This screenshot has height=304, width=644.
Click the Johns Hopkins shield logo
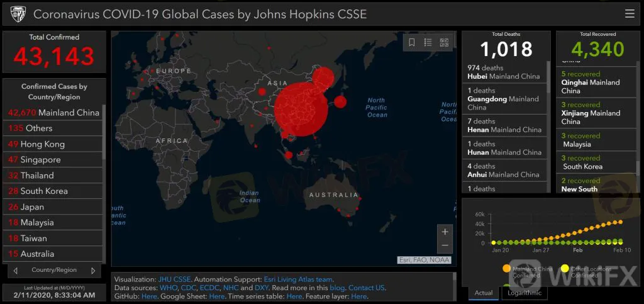click(17, 14)
